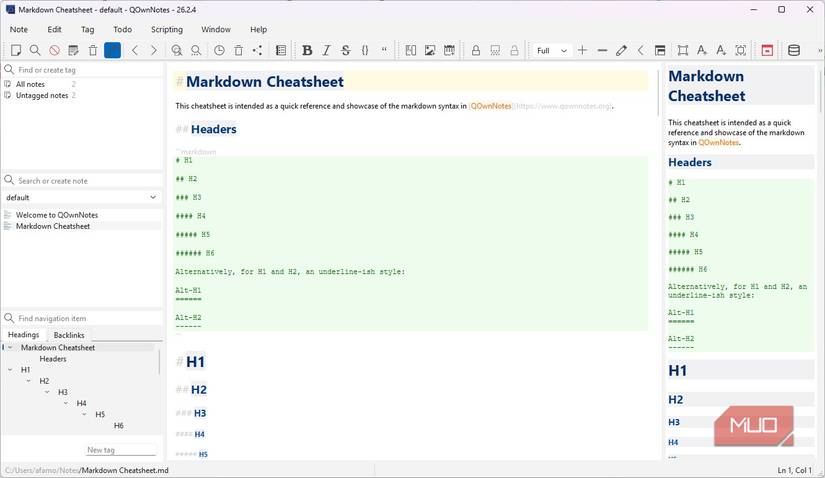Share the current note icon

[257, 51]
